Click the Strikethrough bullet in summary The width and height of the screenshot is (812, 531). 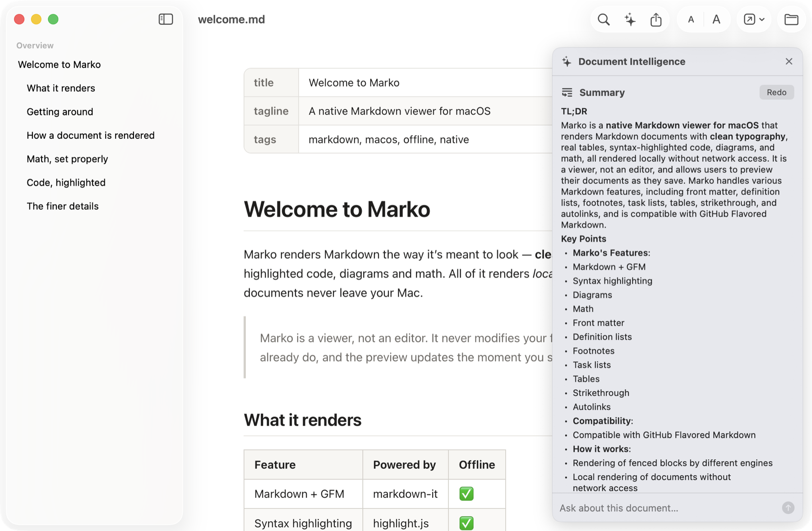point(601,393)
